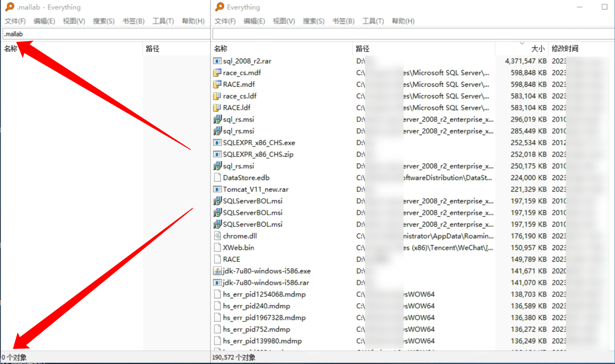Image resolution: width=615 pixels, height=364 pixels.
Task: Open 工具(T) menu in .mallab window
Action: [x=163, y=21]
